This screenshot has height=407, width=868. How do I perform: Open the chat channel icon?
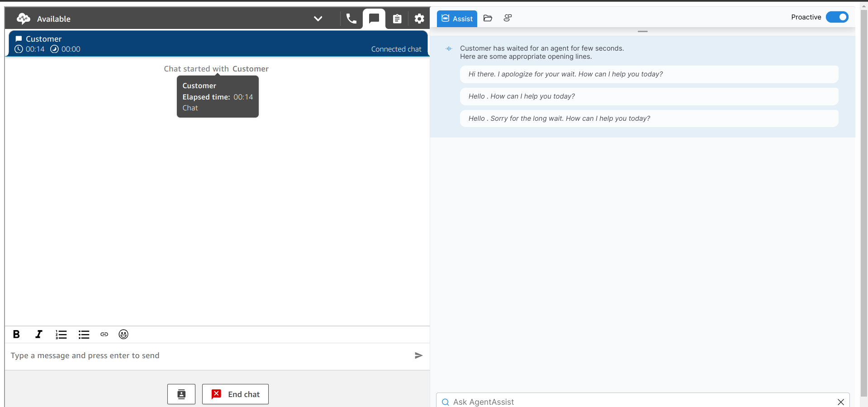374,19
